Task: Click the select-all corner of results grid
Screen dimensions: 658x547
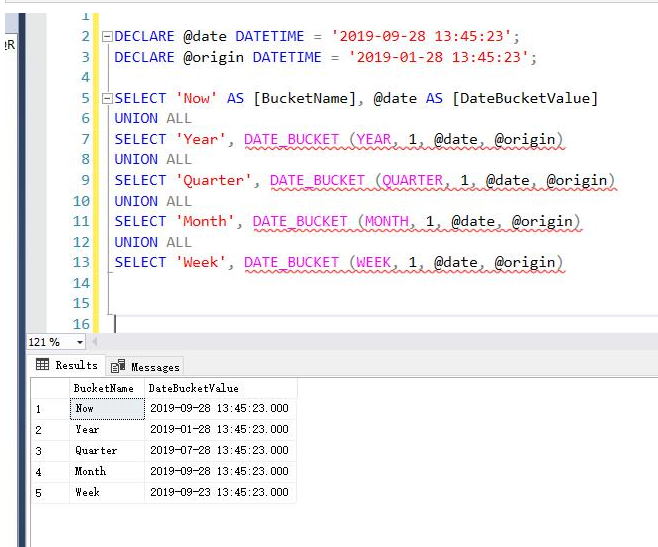Action: [50, 388]
